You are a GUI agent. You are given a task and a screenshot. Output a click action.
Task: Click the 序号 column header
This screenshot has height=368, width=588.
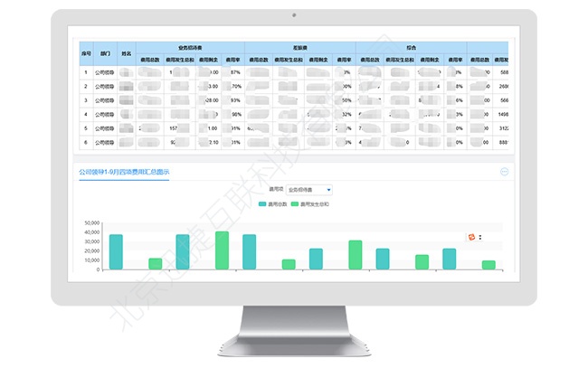[x=86, y=53]
